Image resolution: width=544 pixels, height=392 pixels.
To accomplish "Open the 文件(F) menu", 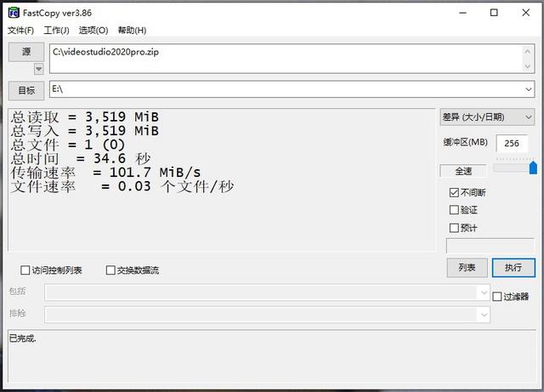I will point(20,31).
